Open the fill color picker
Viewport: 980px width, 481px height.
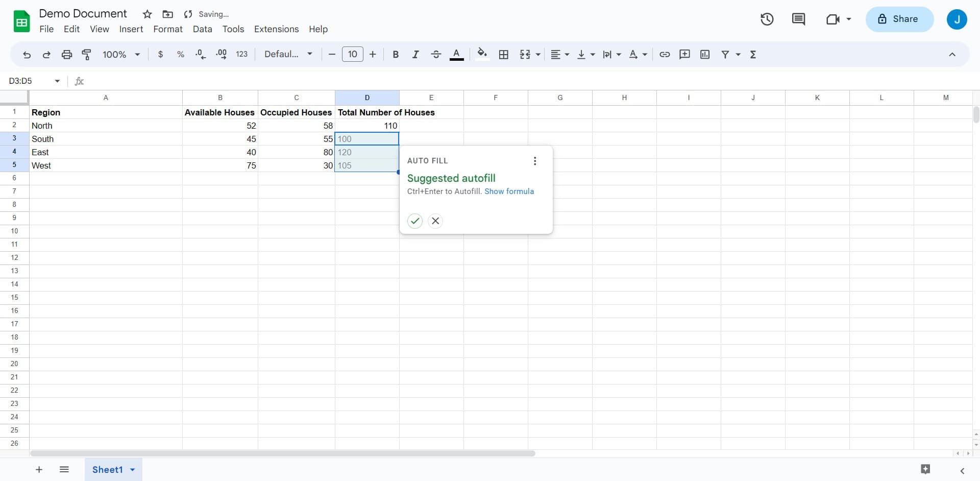[482, 54]
